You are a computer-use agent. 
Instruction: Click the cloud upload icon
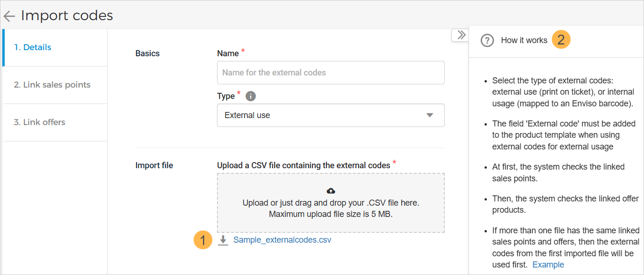(331, 191)
